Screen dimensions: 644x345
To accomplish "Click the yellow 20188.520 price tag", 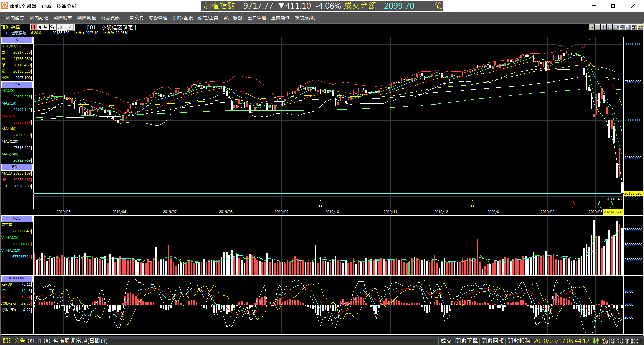I will 633,193.
